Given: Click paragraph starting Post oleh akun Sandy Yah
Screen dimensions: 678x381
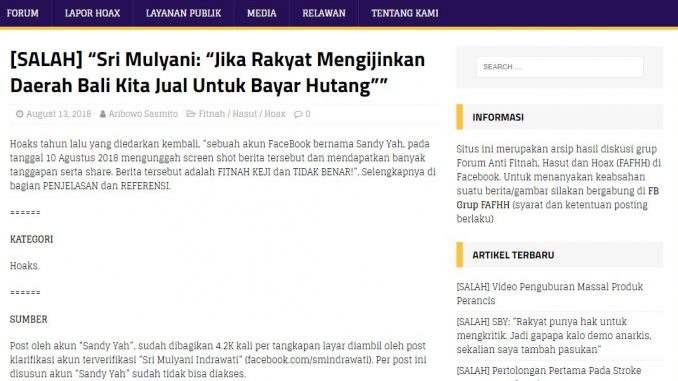Looking at the screenshot, I should click(218, 360).
